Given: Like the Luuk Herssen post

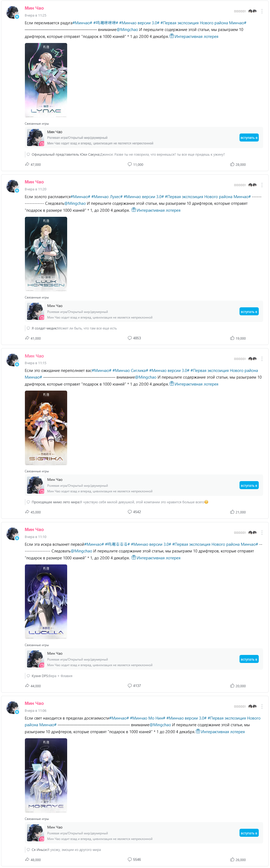Looking at the screenshot, I should point(232,338).
